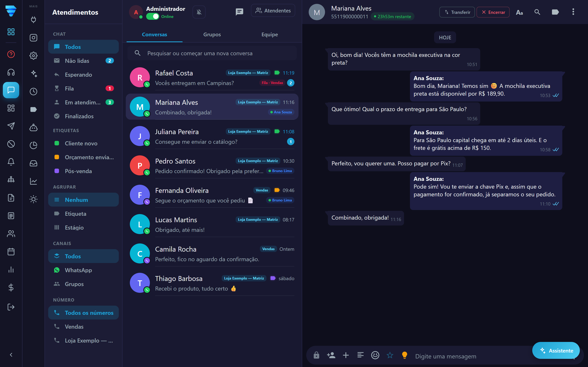588x367 pixels.
Task: Switch to the Equipe tab
Action: 269,34
